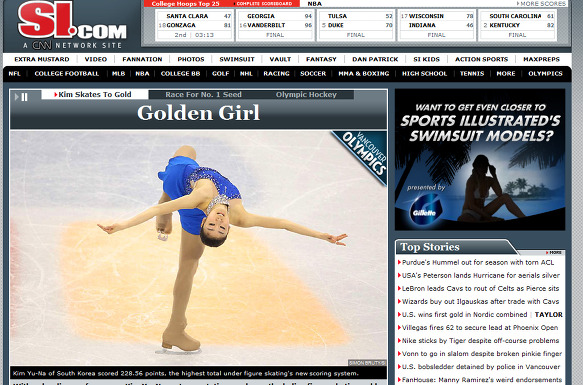
Task: Click the SI.com logo
Action: [x=72, y=20]
